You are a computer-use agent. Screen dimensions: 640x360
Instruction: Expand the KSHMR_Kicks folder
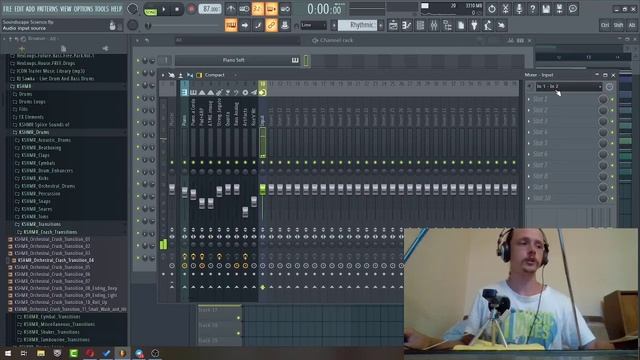[35, 178]
